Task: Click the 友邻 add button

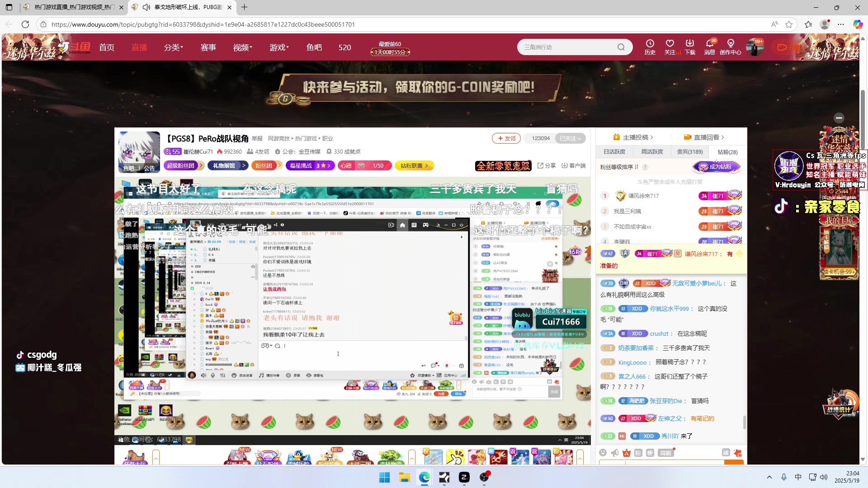Action: point(506,138)
